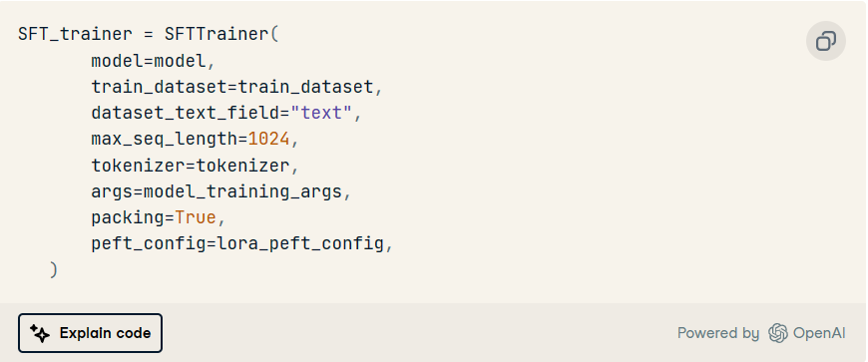Click the 1024 number value
The image size is (868, 362).
268,140
